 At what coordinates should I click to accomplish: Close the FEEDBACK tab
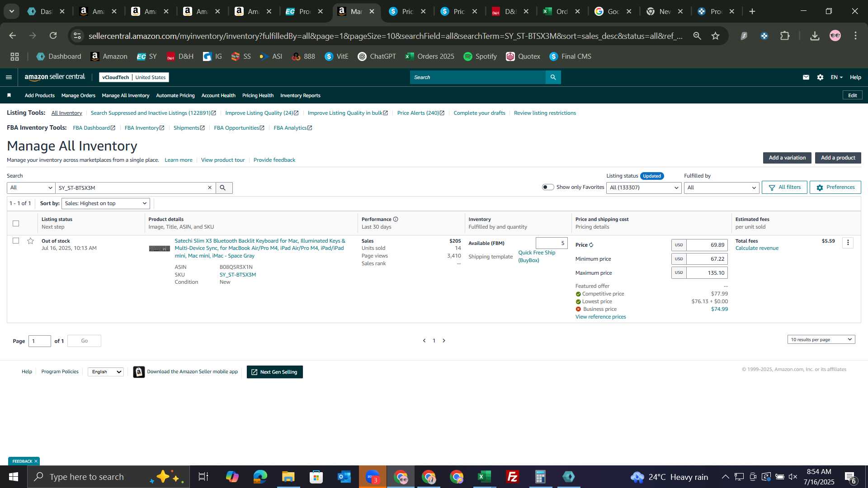36,461
